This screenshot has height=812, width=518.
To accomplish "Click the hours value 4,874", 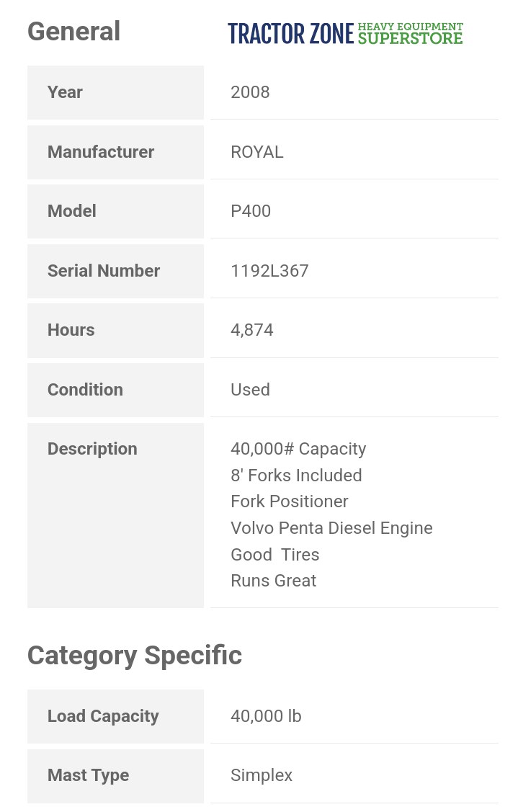I will click(x=252, y=330).
